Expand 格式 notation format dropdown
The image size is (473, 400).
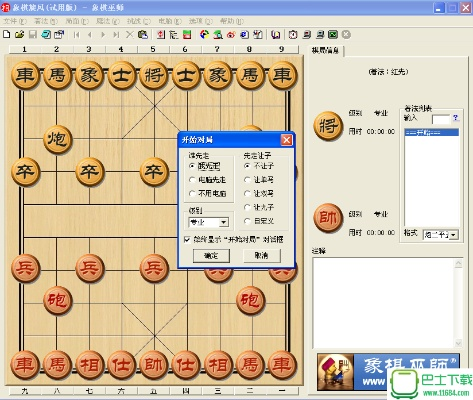(x=453, y=235)
